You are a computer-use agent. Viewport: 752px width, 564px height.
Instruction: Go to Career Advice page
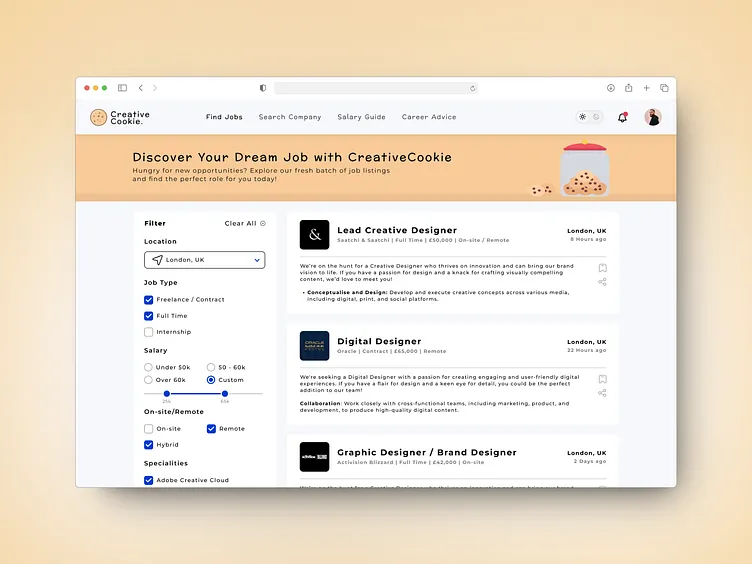[429, 117]
